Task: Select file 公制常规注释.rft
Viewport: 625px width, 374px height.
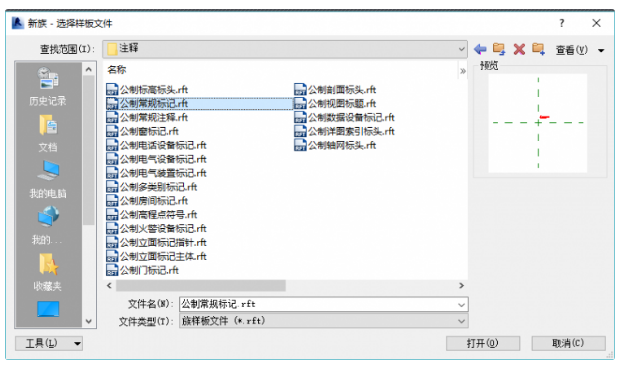Action: pyautogui.click(x=154, y=117)
